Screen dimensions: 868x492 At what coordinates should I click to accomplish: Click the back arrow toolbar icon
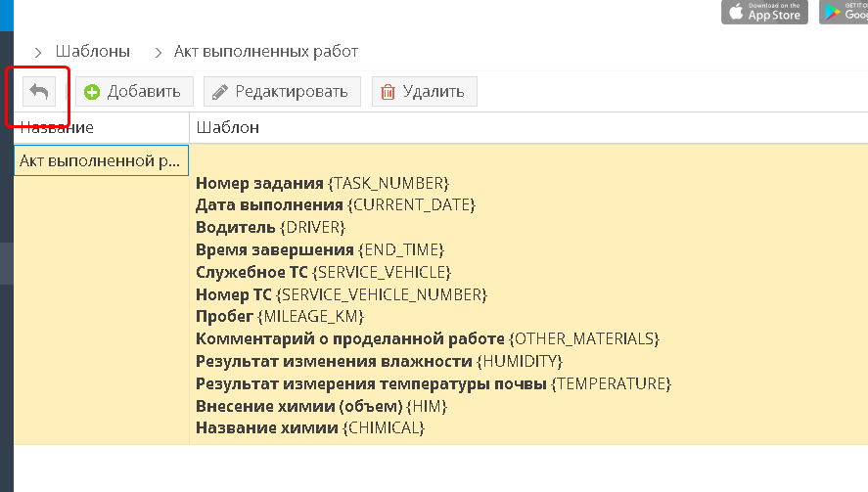39,92
